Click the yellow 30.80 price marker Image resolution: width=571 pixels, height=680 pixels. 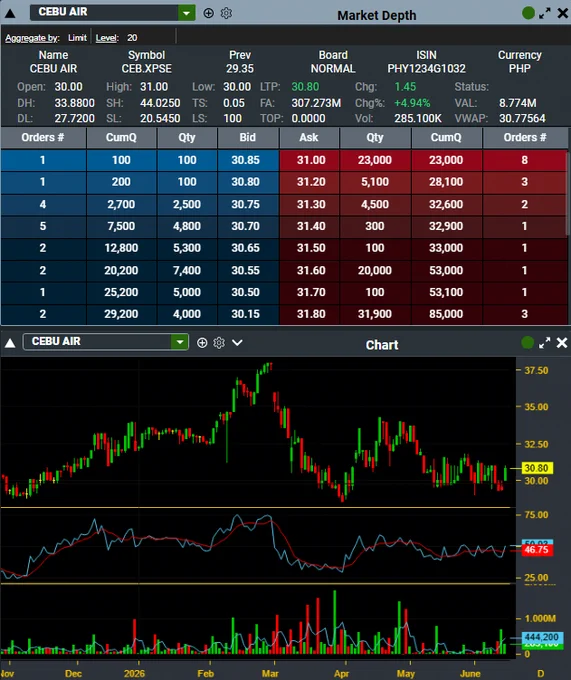(537, 468)
